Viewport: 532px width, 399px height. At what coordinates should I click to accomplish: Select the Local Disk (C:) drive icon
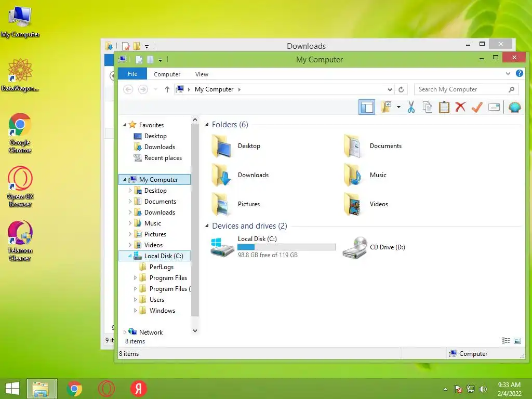222,247
